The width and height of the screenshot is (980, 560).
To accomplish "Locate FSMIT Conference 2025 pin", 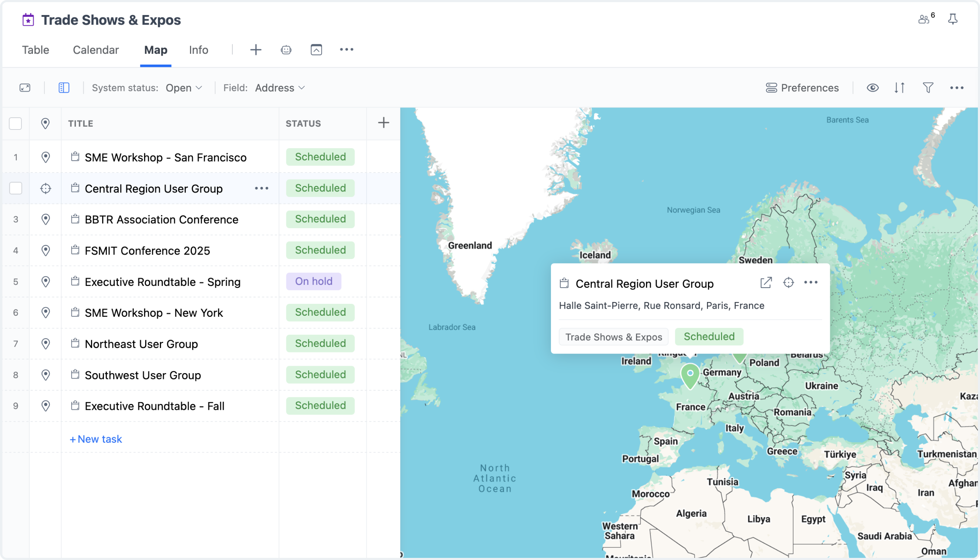I will (45, 250).
